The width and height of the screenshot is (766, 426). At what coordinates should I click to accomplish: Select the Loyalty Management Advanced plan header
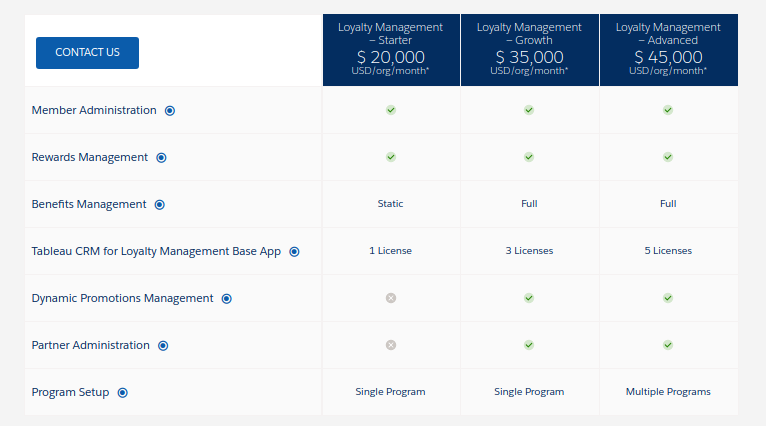tap(668, 49)
